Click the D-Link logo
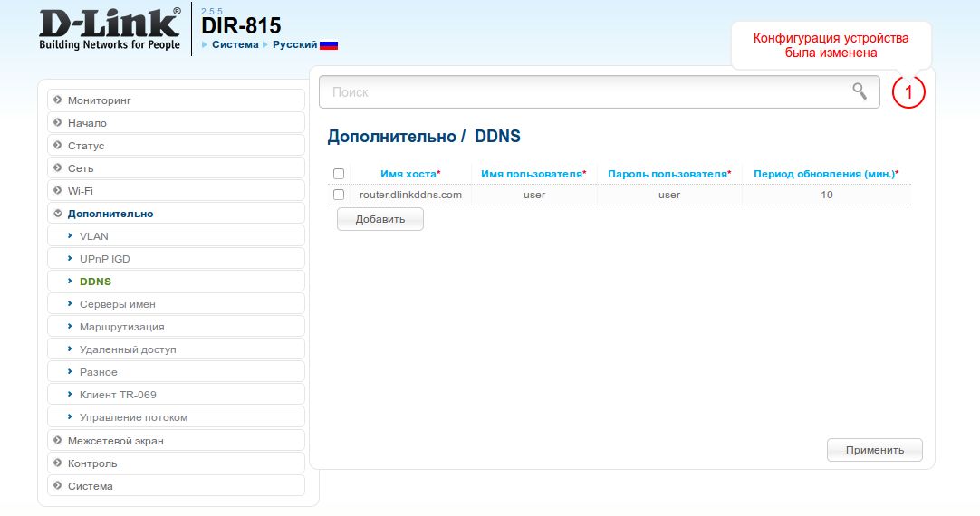 [x=110, y=29]
